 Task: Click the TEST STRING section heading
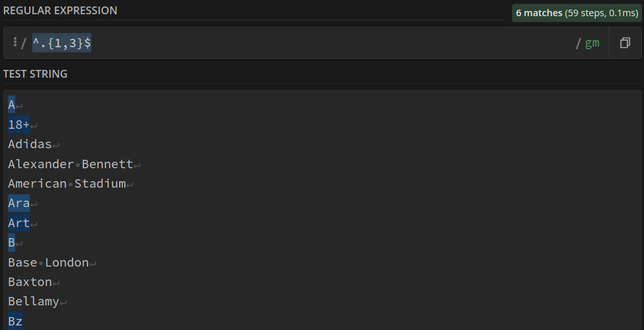(x=36, y=74)
